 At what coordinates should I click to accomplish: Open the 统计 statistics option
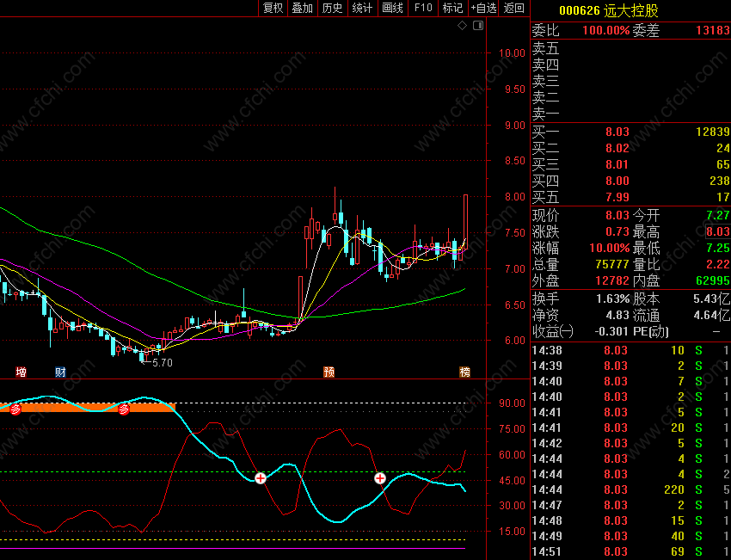pos(362,8)
